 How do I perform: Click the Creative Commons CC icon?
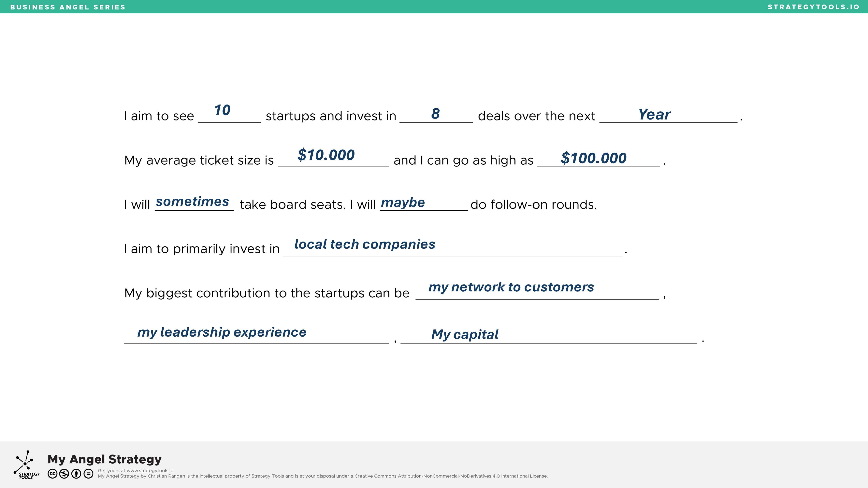coord(52,474)
